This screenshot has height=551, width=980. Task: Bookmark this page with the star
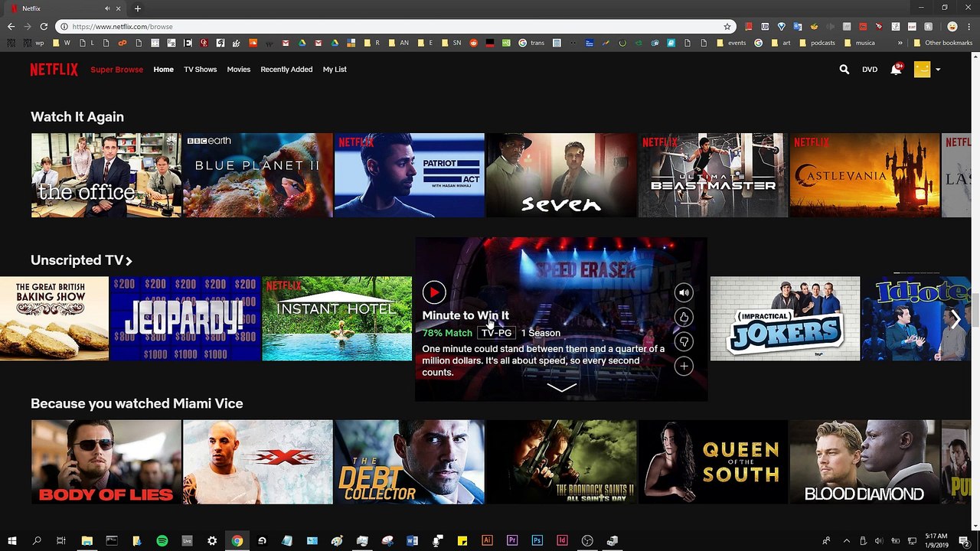727,26
